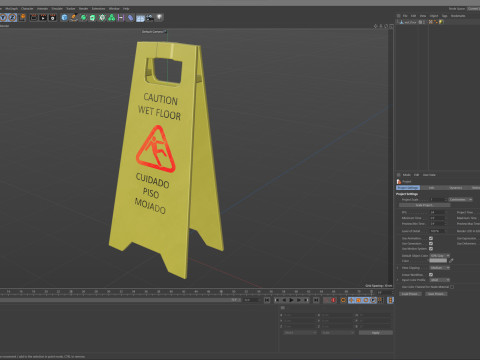Toggle the Z-axis lock icon
The width and height of the screenshot is (480, 360).
click(x=12, y=17)
